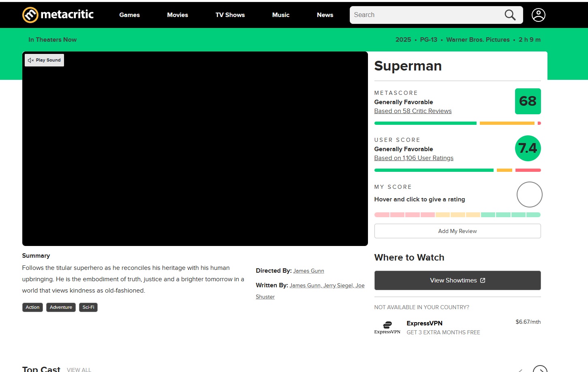This screenshot has width=588, height=372.
Task: Click the empty My Score circle
Action: tap(529, 195)
